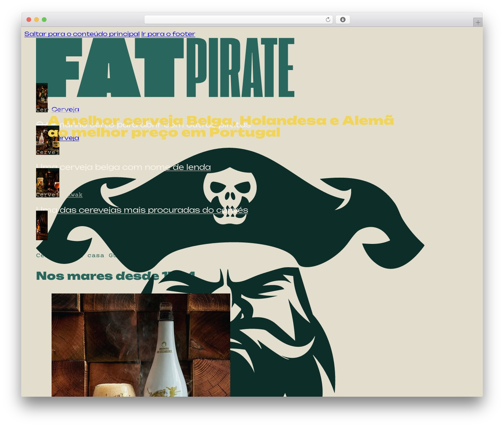Follow the 'Saltar para o conteúdo principal' link
Viewport: 504px width, 427px height.
point(82,34)
